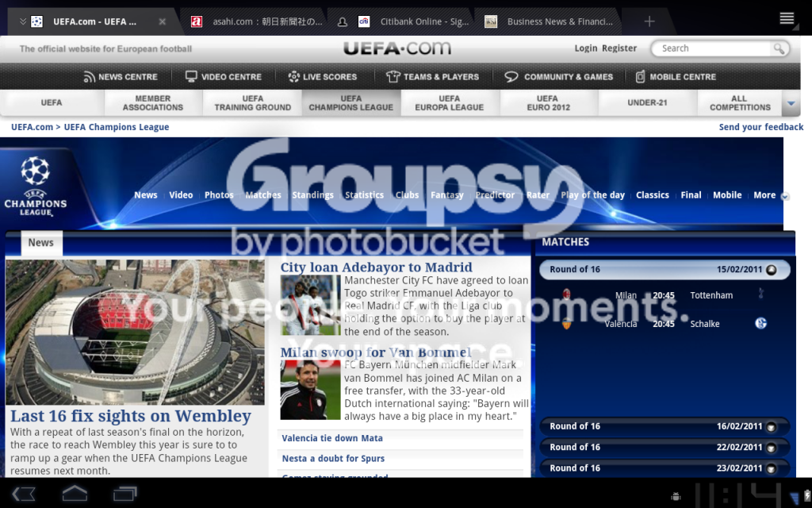
Task: Open tab list chevron in UEFA tab
Action: (x=23, y=21)
